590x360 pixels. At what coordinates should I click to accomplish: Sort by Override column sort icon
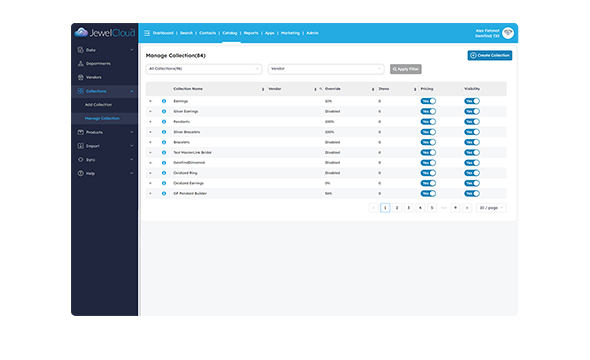tap(373, 89)
